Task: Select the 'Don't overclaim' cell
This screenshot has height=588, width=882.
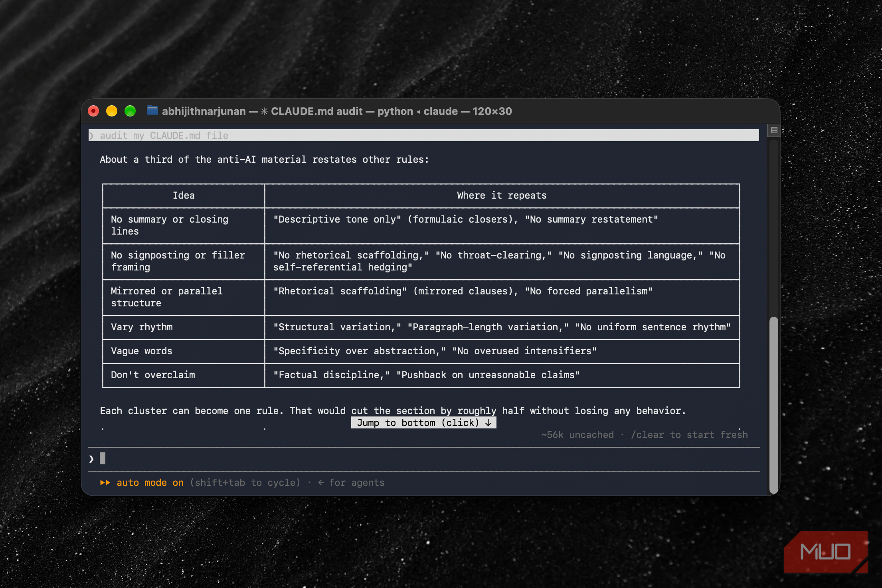Action: [x=184, y=375]
